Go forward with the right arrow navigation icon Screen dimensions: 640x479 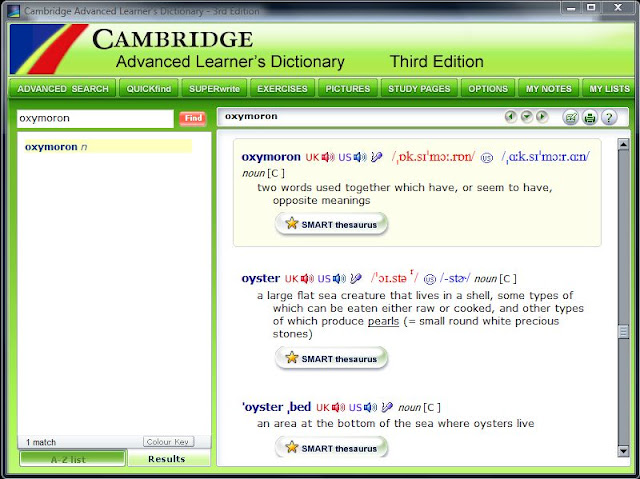(x=542, y=118)
